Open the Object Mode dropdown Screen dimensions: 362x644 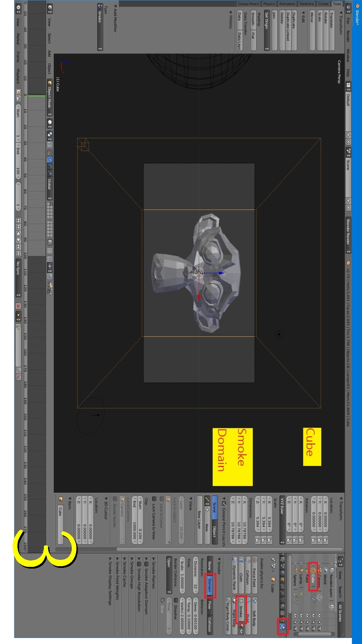coord(50,98)
